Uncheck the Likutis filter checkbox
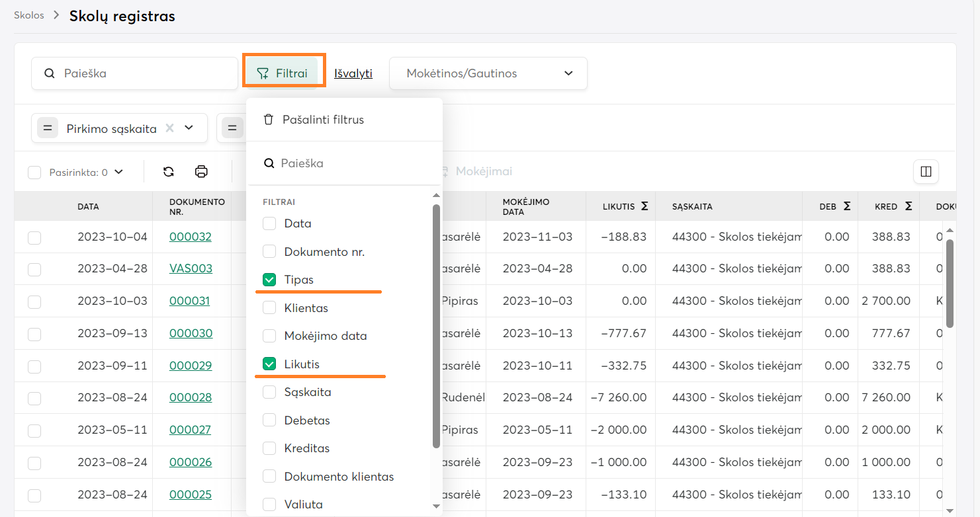980x517 pixels. 269,364
